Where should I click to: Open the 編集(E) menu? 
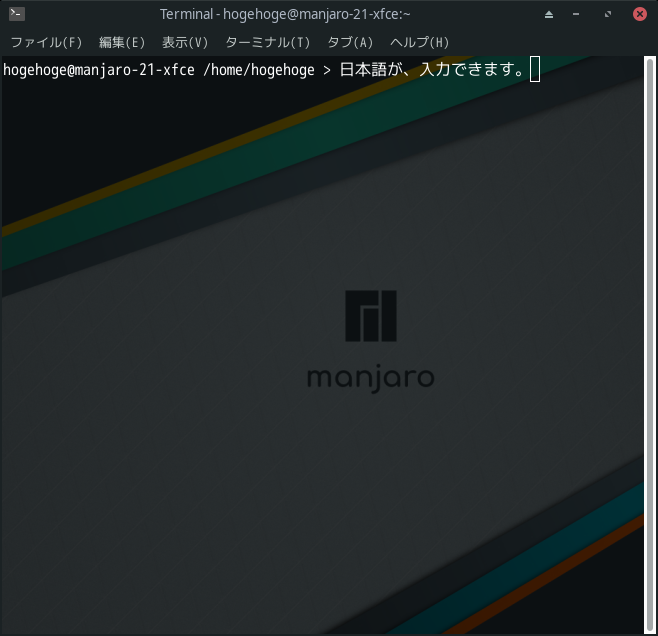coord(122,42)
